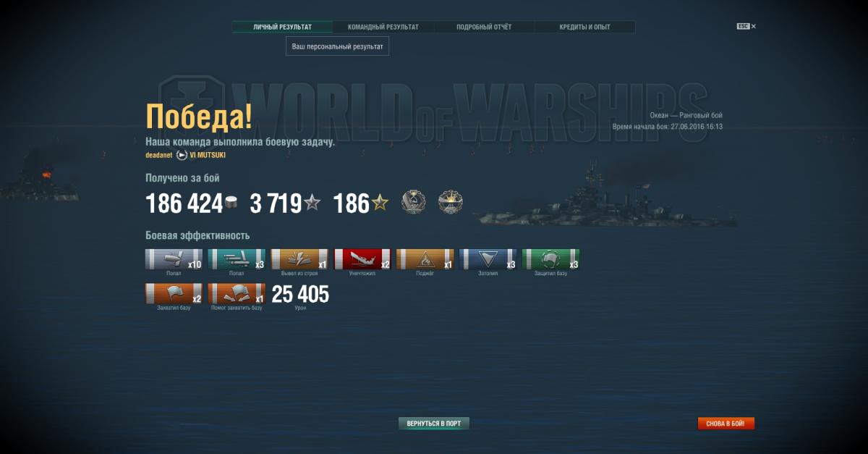Start another battle with Снова в бой
868x454 pixels.
[x=726, y=423]
